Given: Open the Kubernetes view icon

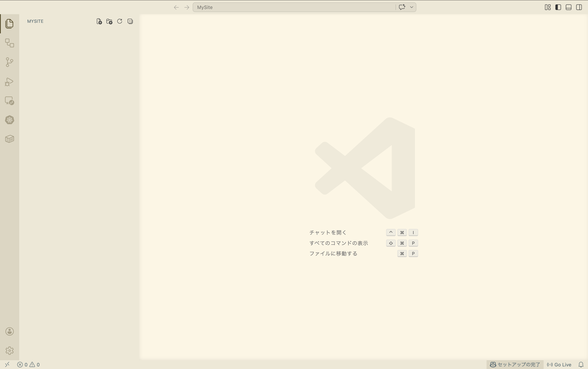Looking at the screenshot, I should tap(9, 120).
